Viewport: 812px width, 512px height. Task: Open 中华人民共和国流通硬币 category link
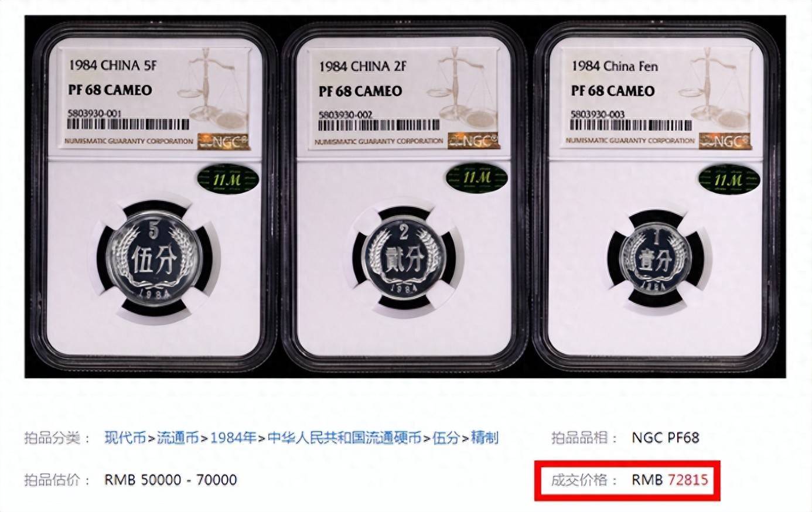tap(344, 438)
